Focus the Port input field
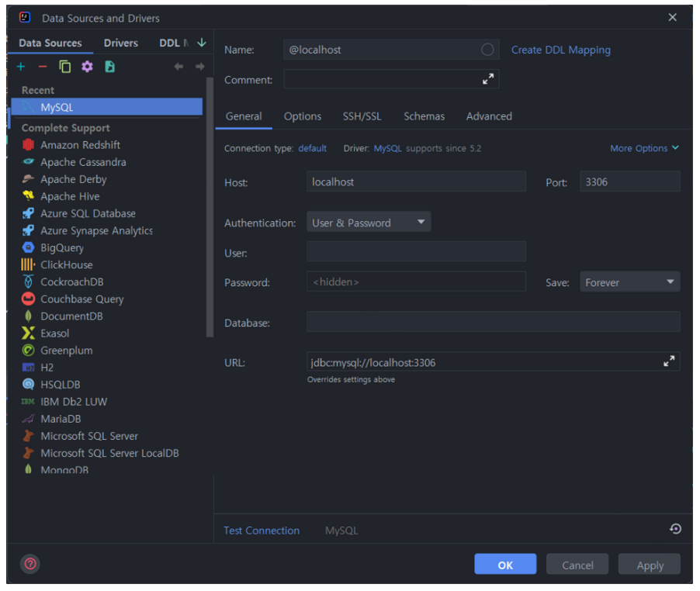The image size is (700, 591). tap(630, 181)
